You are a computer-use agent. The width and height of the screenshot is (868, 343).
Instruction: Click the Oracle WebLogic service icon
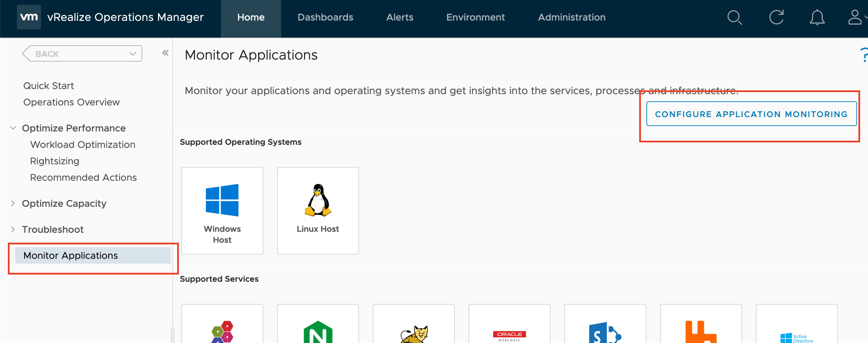click(x=509, y=336)
